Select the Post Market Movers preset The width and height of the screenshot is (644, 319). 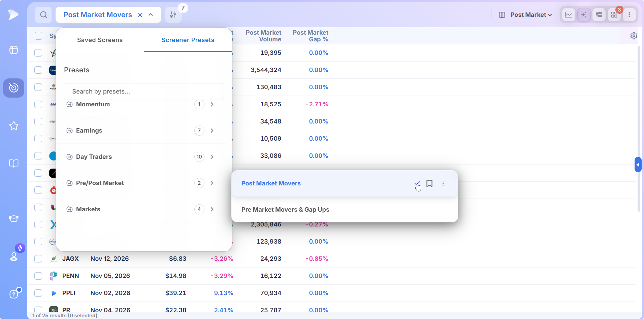tap(271, 183)
